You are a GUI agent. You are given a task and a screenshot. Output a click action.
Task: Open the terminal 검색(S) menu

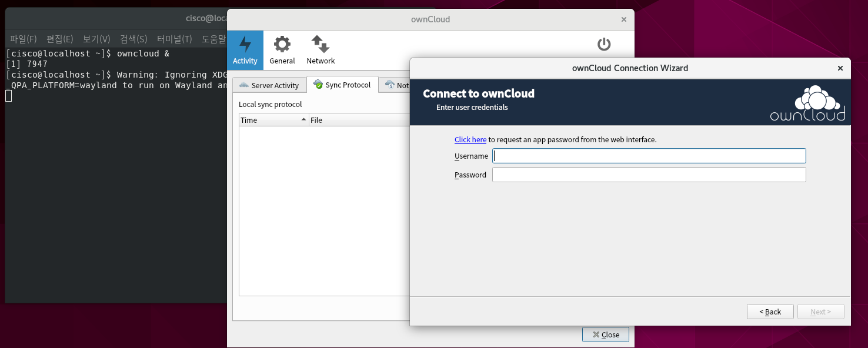pos(133,39)
